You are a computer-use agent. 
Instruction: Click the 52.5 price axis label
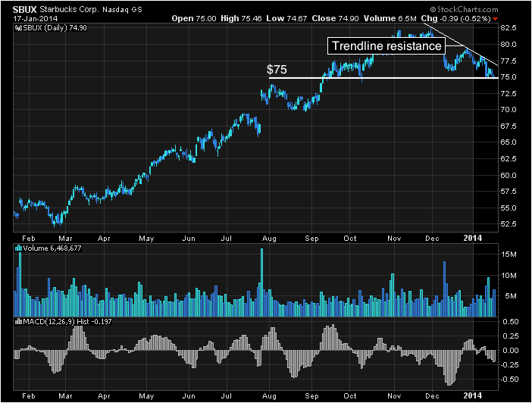(x=509, y=224)
